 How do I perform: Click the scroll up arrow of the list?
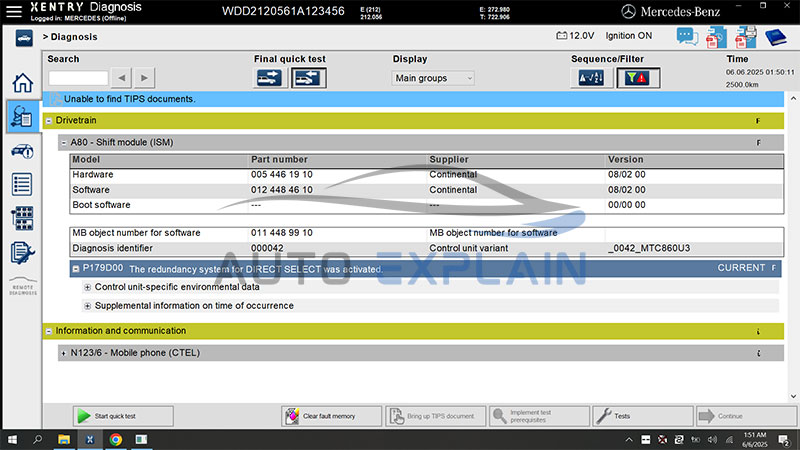pos(793,98)
